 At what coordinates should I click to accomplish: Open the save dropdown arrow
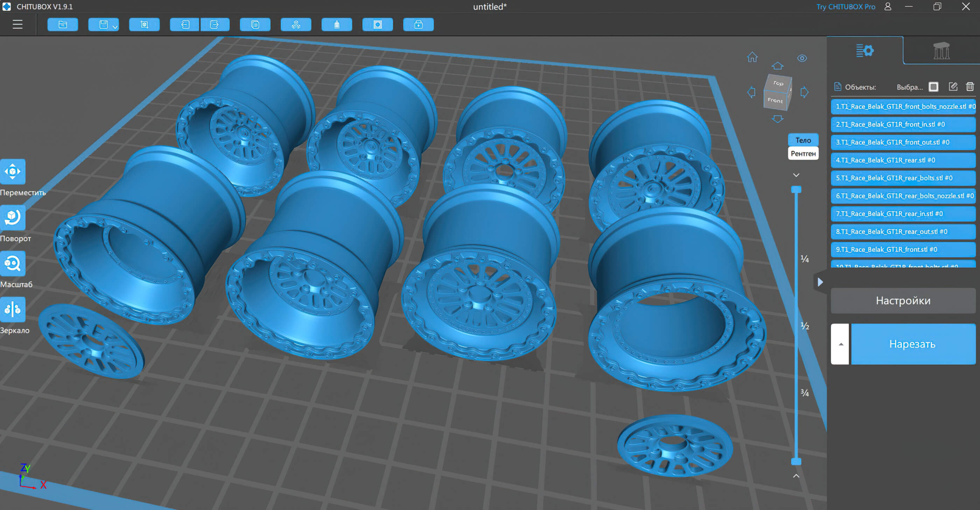click(115, 27)
